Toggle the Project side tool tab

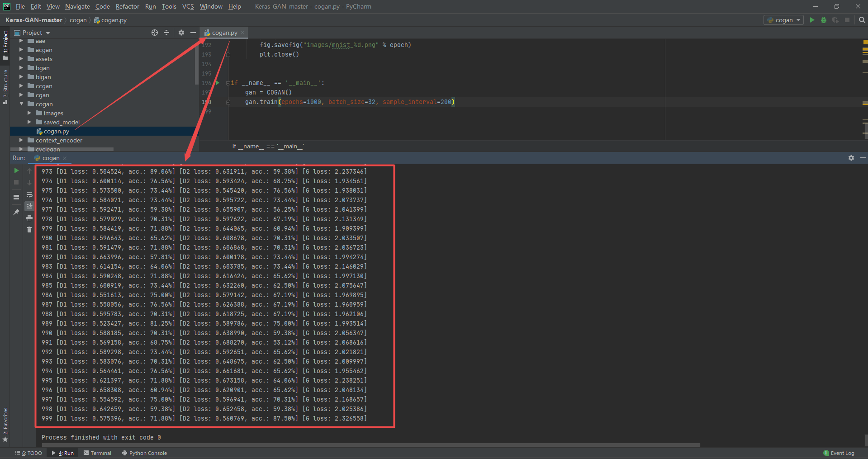click(5, 46)
